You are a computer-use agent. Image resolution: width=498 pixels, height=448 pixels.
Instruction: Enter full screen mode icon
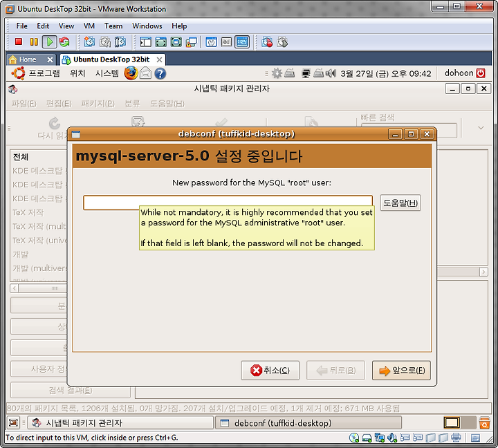pyautogui.click(x=176, y=41)
